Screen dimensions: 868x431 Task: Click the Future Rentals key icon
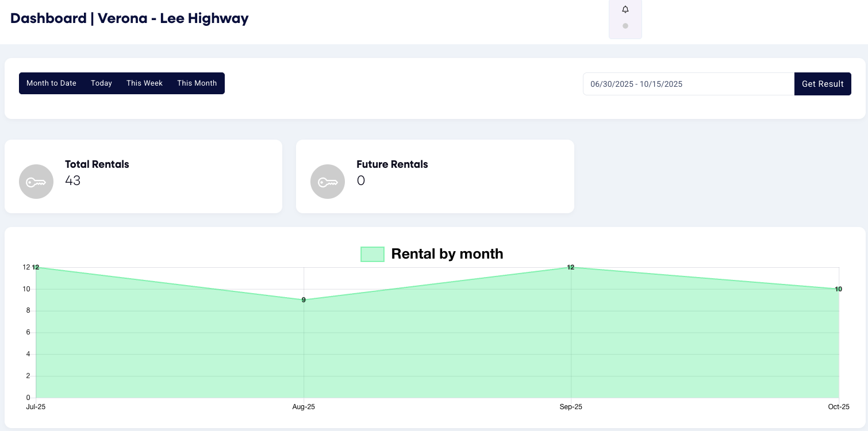tap(328, 182)
